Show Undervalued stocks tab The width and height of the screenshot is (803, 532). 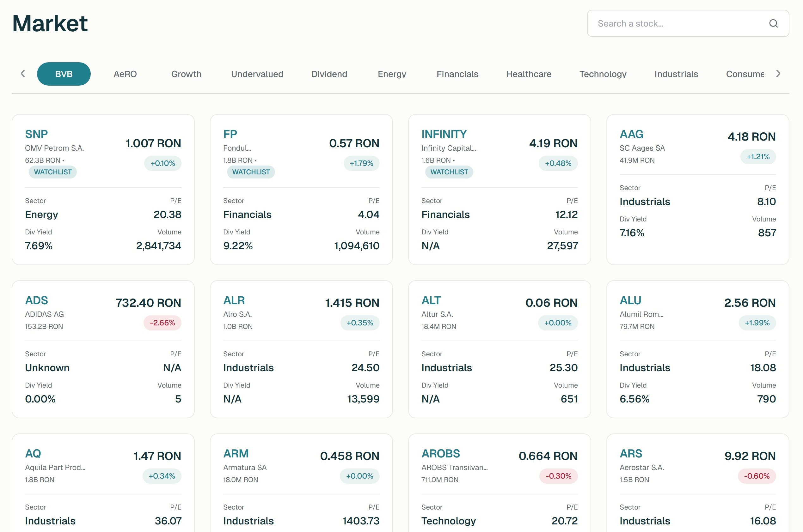(257, 74)
